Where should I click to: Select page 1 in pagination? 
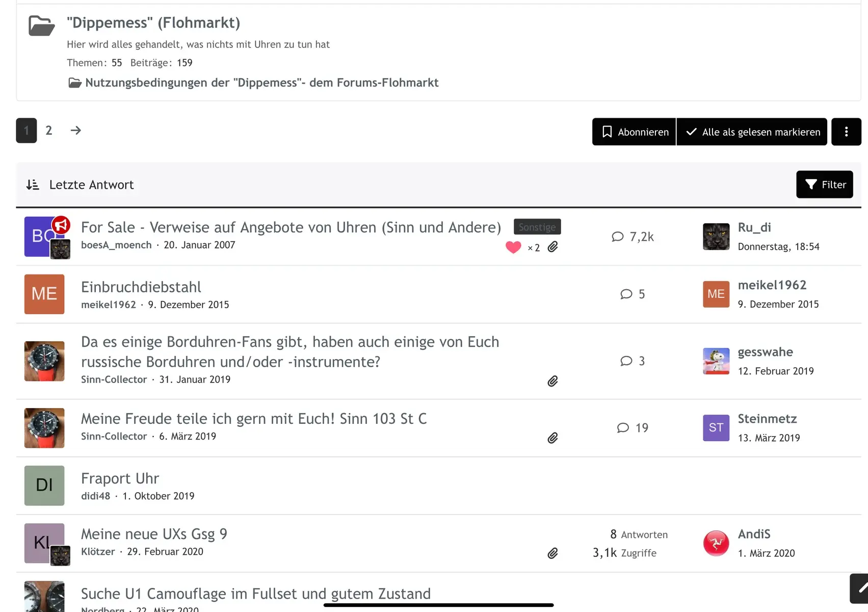click(27, 131)
